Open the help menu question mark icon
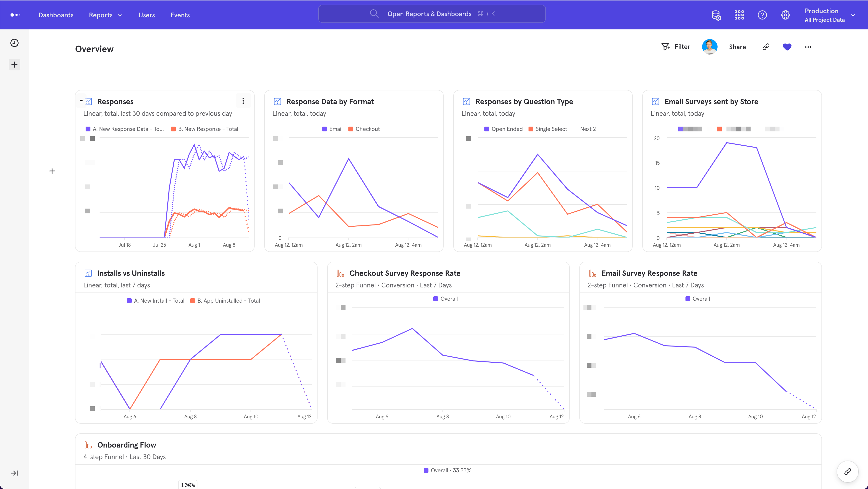The height and width of the screenshot is (489, 868). click(x=763, y=15)
